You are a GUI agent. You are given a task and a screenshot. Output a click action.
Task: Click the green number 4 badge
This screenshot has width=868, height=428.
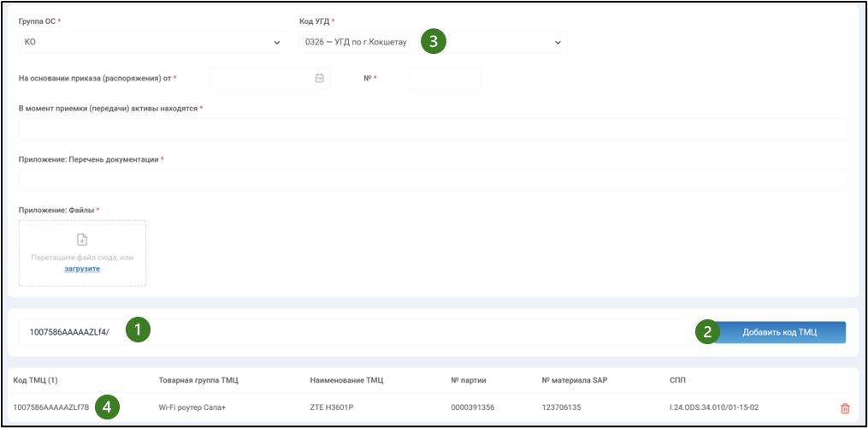coord(107,407)
